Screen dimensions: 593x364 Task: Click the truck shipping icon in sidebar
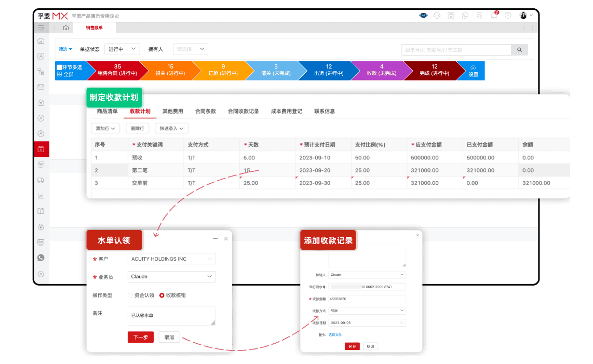[x=41, y=180]
